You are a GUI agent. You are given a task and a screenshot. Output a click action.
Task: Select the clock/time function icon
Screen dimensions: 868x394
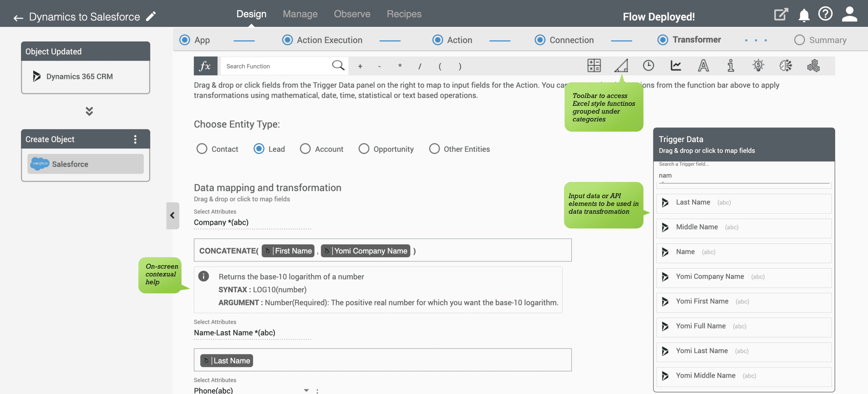648,65
